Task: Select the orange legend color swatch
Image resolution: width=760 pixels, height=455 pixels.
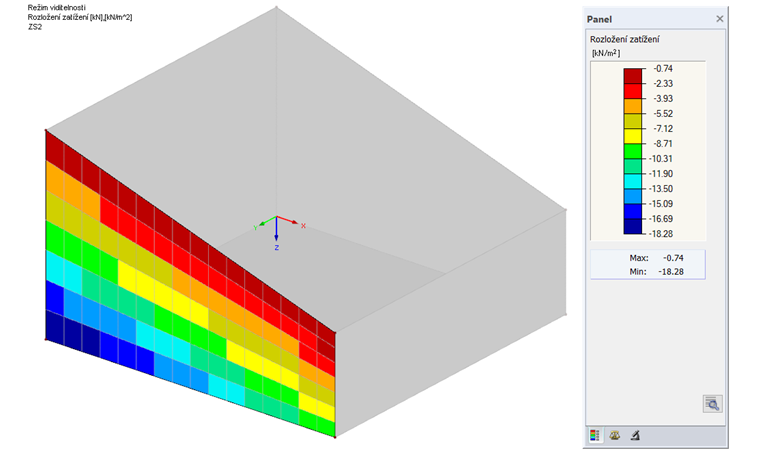Action: pyautogui.click(x=633, y=106)
